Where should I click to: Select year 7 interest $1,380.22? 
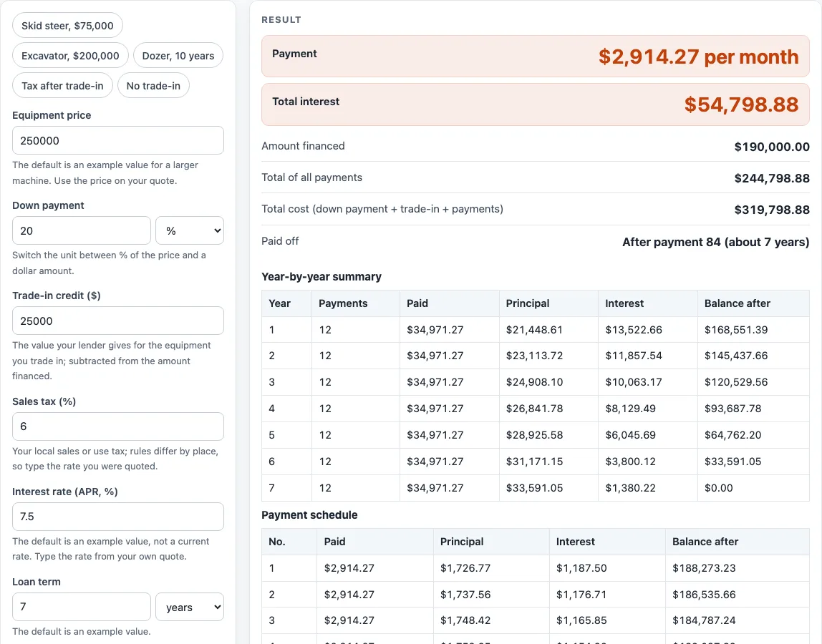point(630,488)
